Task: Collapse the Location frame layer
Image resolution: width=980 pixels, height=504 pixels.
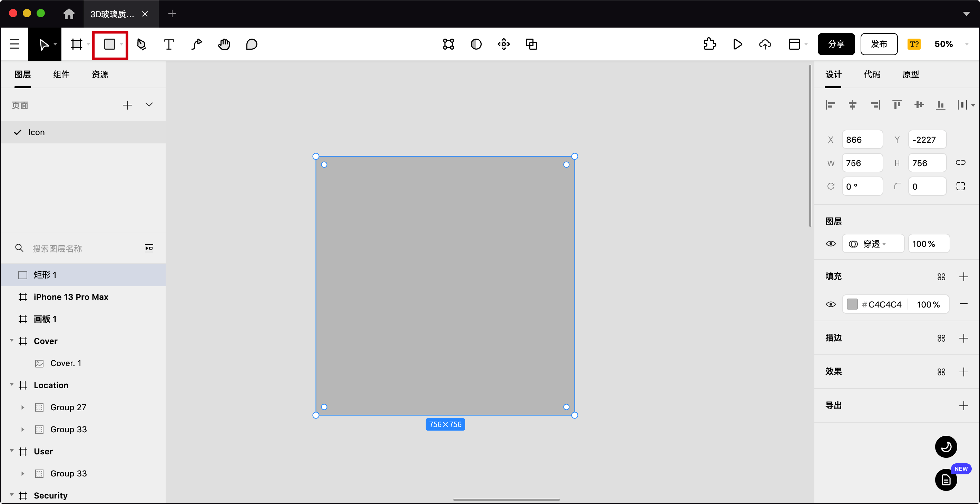Action: click(x=12, y=385)
